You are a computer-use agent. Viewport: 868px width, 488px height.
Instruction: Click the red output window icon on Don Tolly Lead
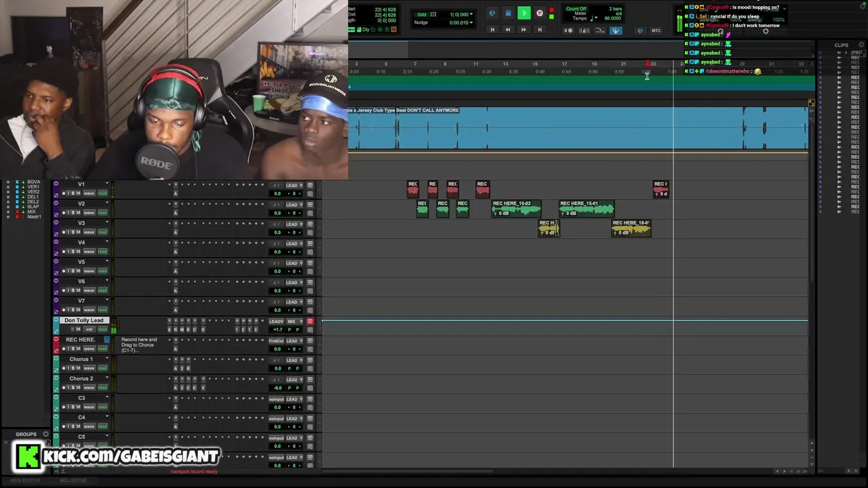[310, 321]
